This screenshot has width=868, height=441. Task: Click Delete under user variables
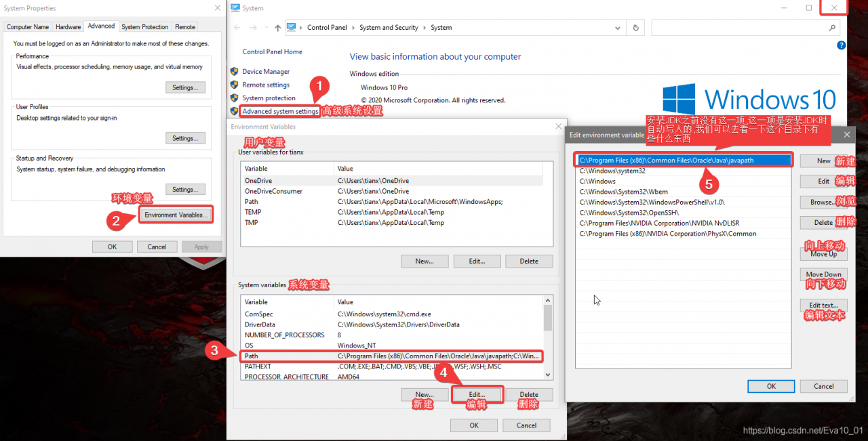[x=529, y=261]
